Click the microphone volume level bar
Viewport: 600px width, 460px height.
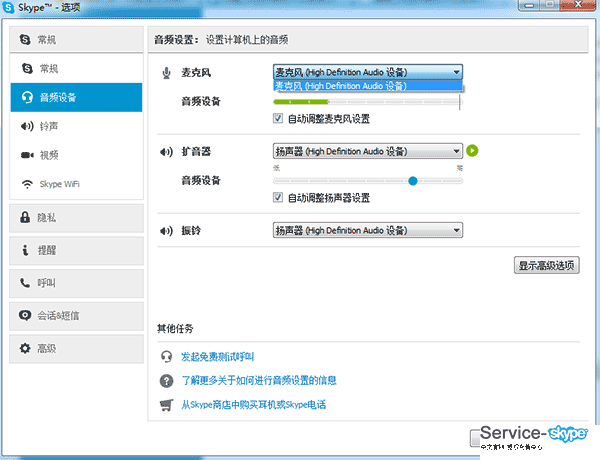click(368, 102)
